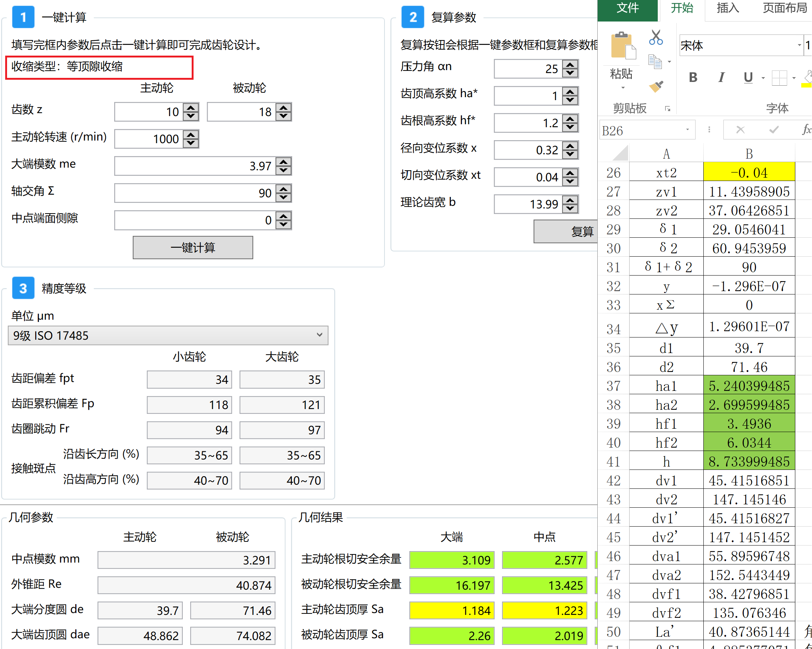Click the formula bar Cancel X icon
812x649 pixels.
tap(740, 130)
